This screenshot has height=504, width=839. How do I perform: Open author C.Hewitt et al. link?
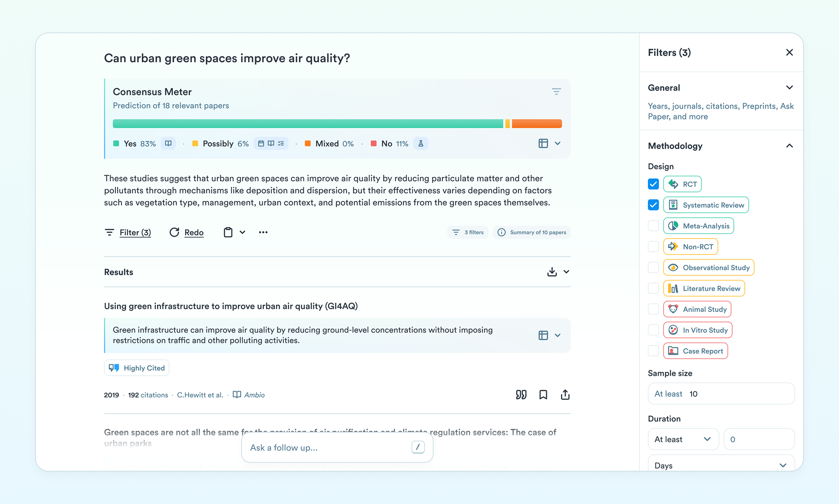200,395
